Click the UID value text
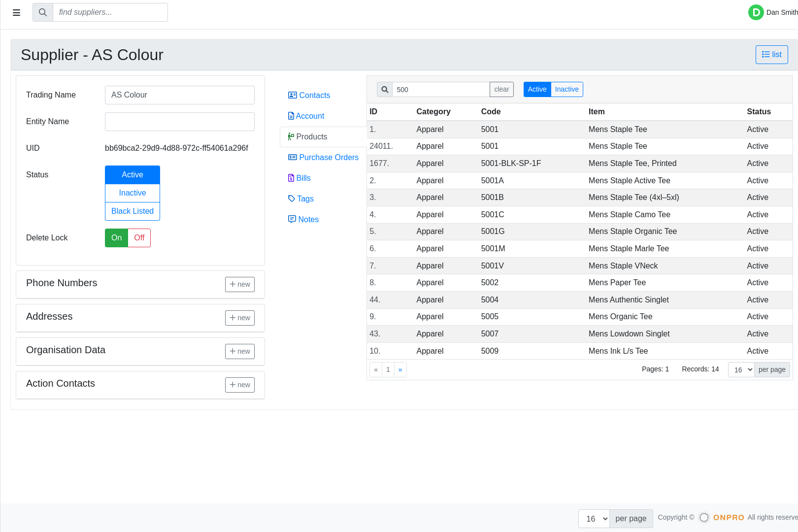This screenshot has height=532, width=798. (176, 148)
